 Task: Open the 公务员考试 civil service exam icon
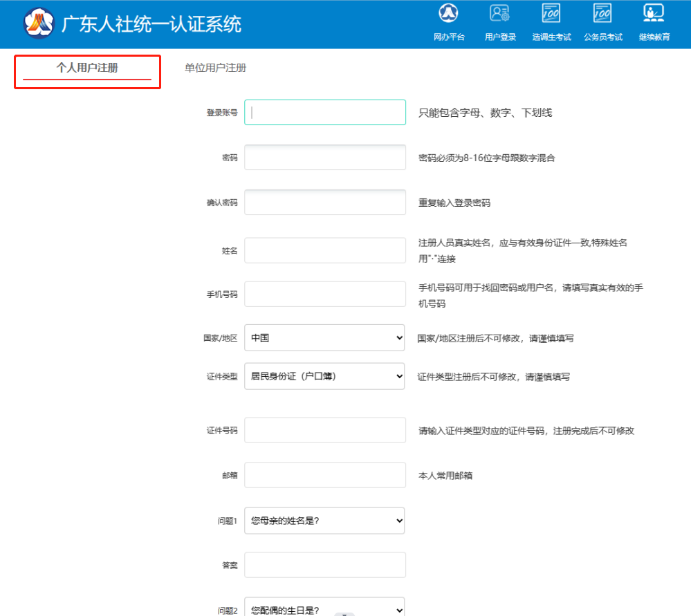[x=602, y=21]
